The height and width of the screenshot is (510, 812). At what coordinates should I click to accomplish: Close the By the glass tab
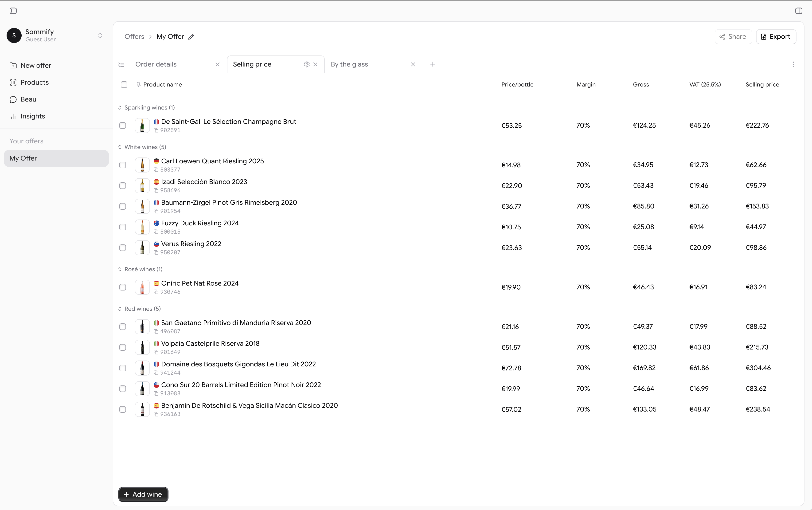(413, 64)
